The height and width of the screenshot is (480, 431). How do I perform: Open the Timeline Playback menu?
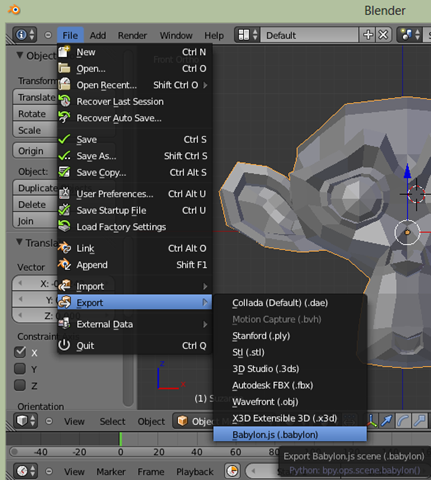195,472
